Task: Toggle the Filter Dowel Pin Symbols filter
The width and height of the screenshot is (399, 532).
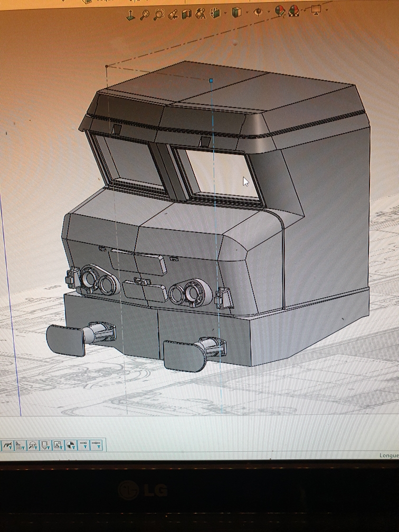Action: point(71,445)
